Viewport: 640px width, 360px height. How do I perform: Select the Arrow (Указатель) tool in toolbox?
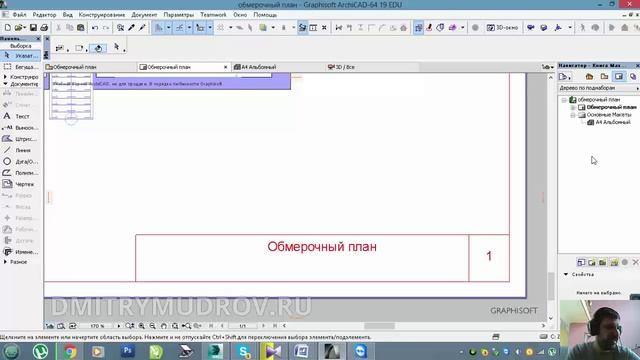click(x=20, y=55)
